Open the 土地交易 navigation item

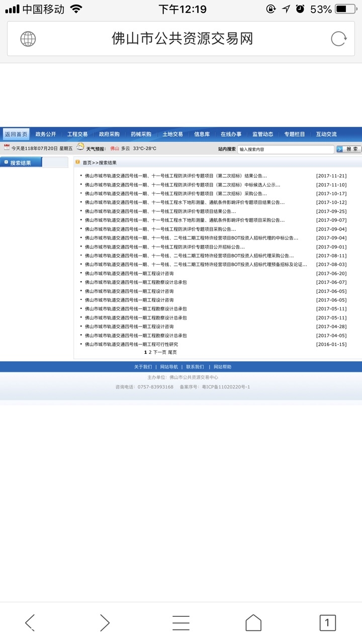(172, 134)
